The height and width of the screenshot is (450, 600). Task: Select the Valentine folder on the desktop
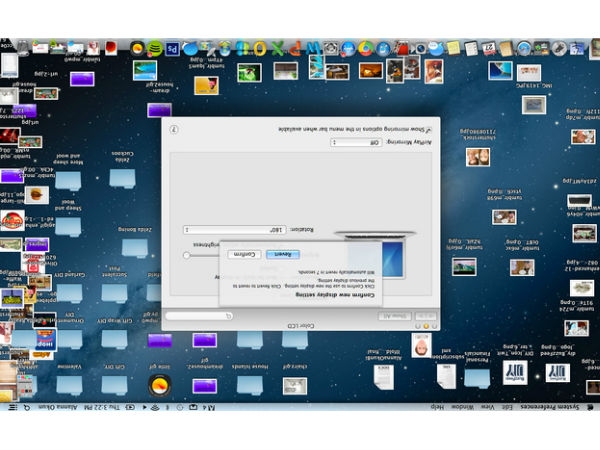(69, 385)
